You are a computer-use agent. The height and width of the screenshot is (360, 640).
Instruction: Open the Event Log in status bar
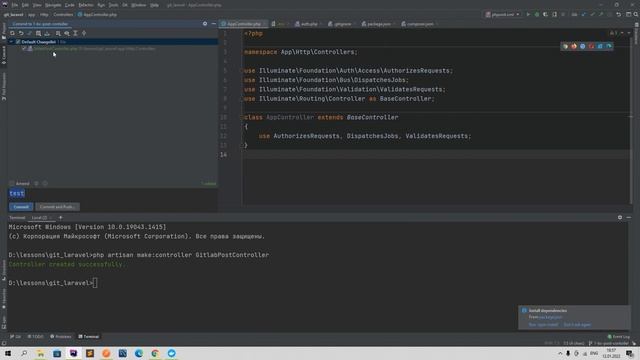[x=619, y=337]
